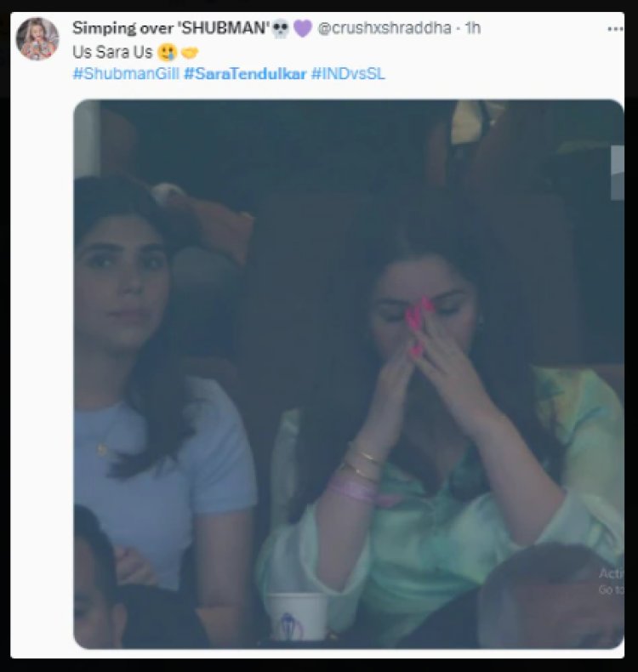Image resolution: width=638 pixels, height=672 pixels.
Task: Click the skull emoji in display name
Action: point(281,29)
